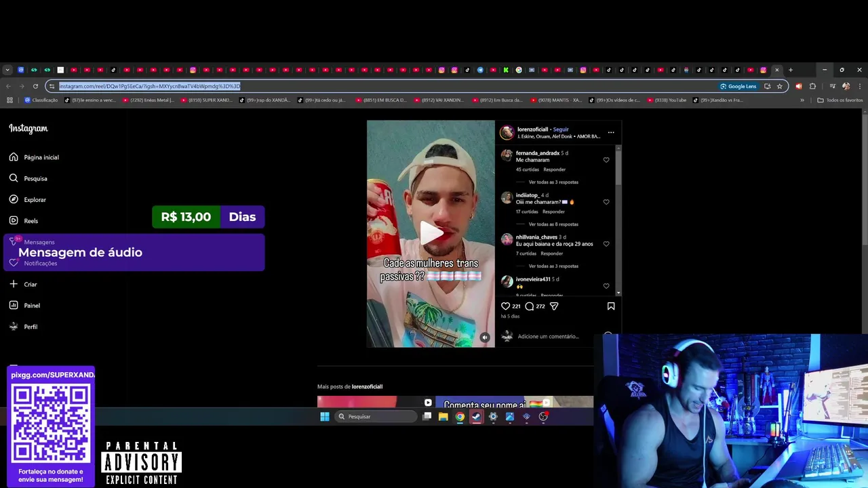
Task: Open lorenzoficiall link under Mais posts
Action: pos(367,386)
